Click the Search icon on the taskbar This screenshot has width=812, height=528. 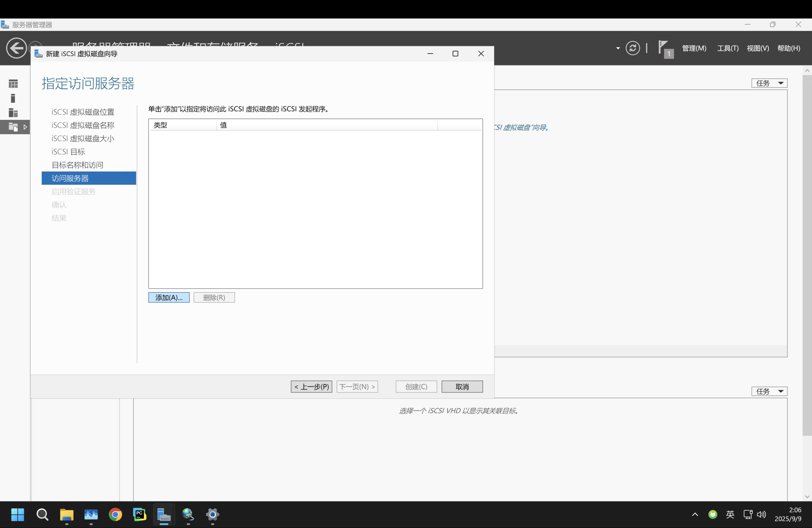click(x=42, y=514)
